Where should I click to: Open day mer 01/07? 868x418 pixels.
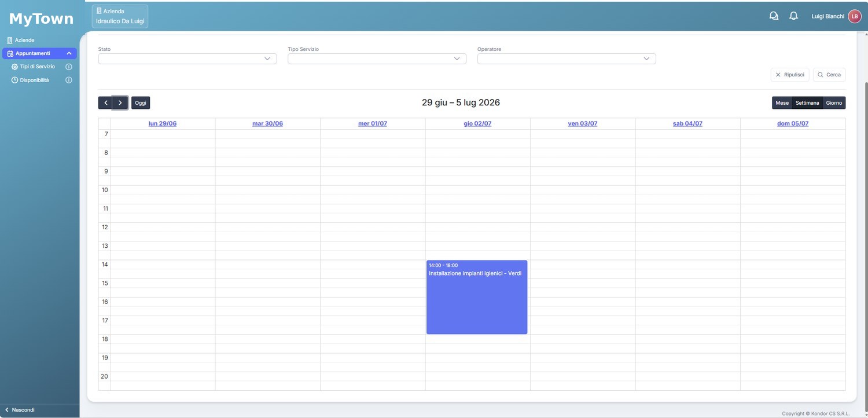(x=373, y=123)
